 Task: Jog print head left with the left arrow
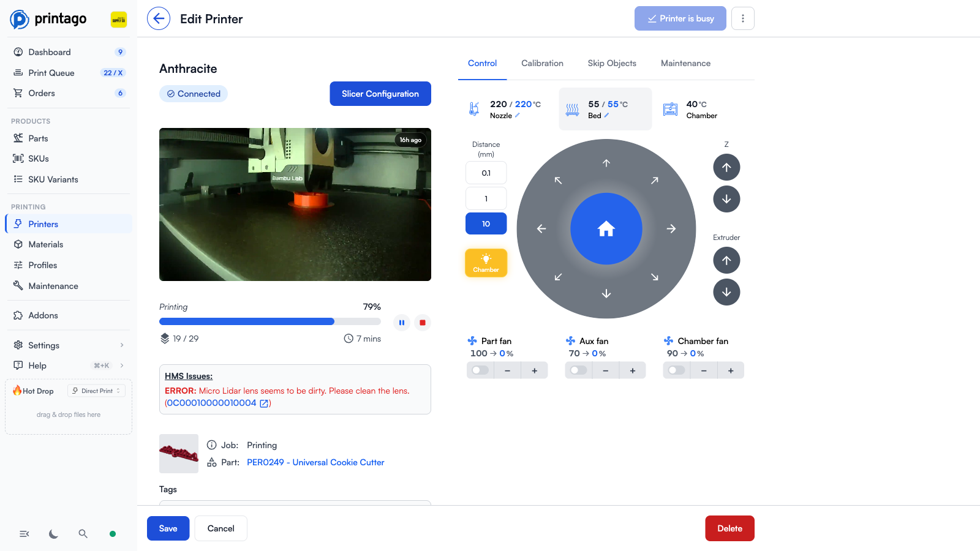coord(541,228)
